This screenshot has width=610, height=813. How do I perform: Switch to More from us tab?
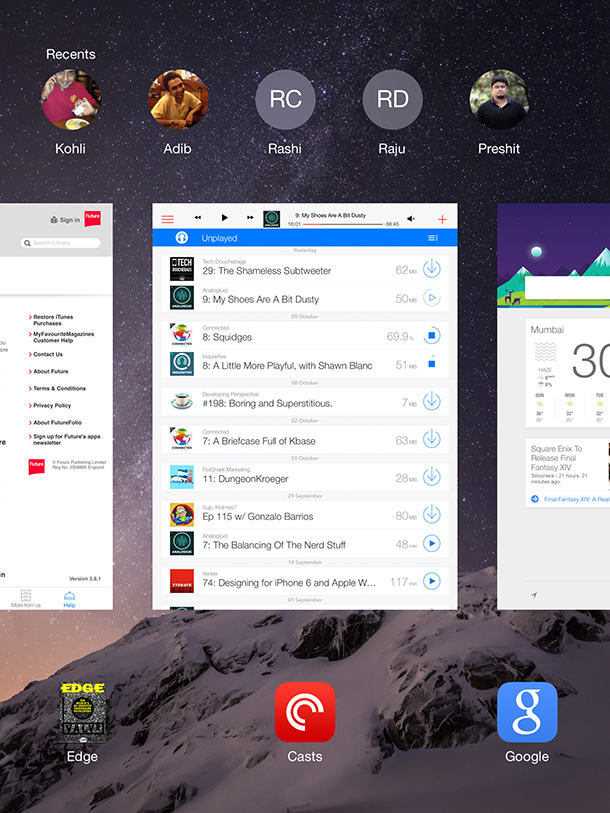[x=26, y=599]
